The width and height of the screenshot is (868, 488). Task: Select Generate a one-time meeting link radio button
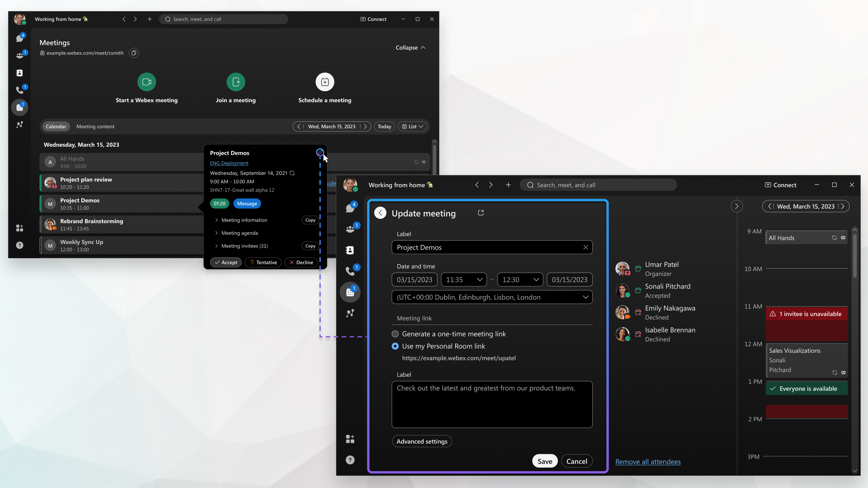click(x=395, y=334)
